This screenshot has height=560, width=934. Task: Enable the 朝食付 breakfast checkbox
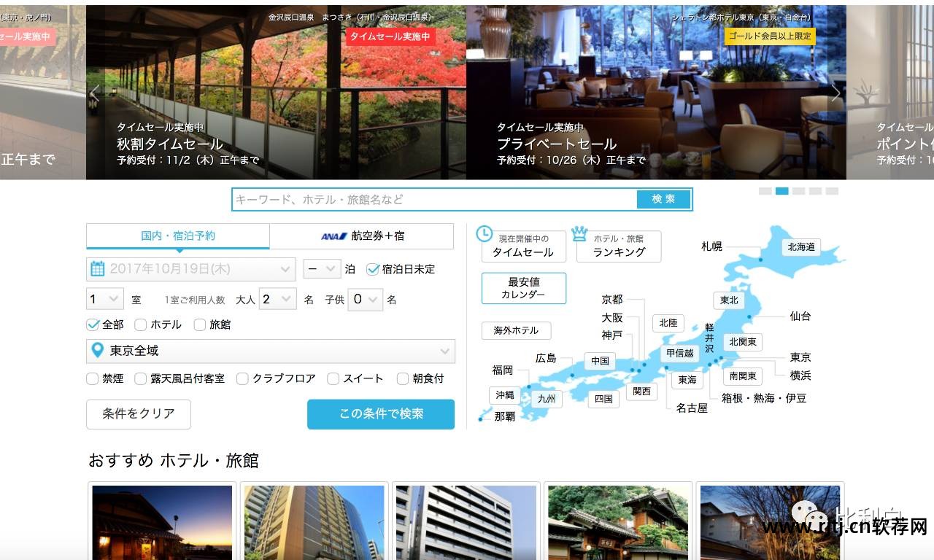(403, 378)
